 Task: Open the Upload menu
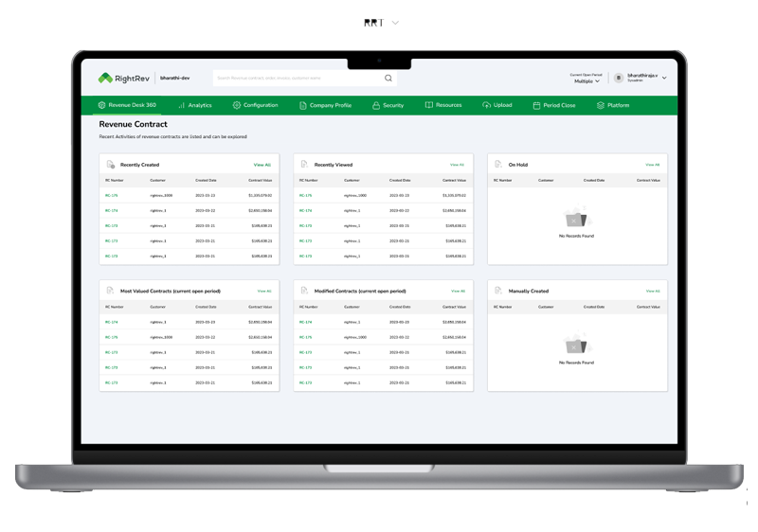point(497,105)
